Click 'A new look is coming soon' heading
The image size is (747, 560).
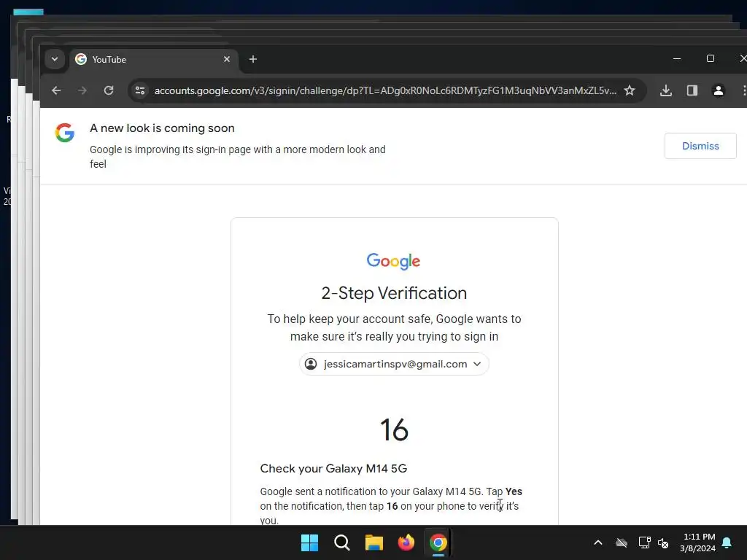162,128
